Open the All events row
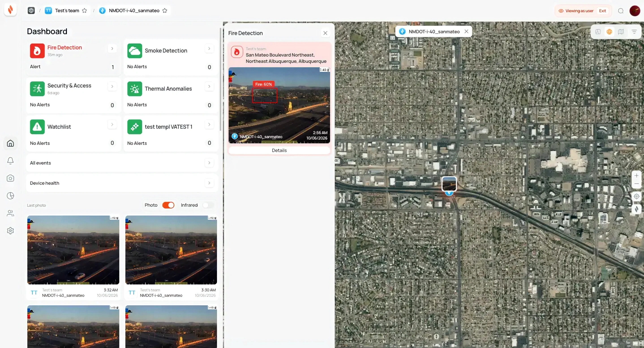 [x=122, y=163]
